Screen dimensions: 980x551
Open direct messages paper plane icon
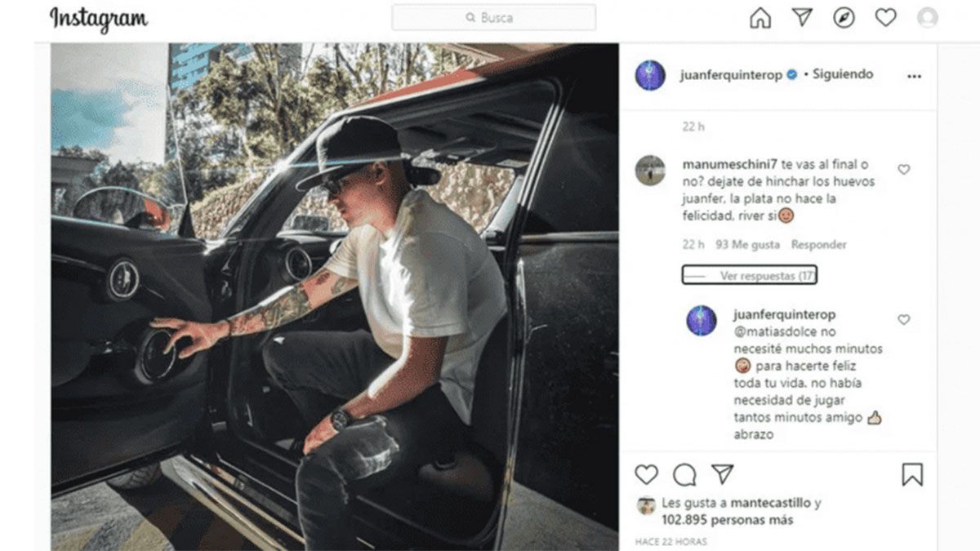pos(803,18)
